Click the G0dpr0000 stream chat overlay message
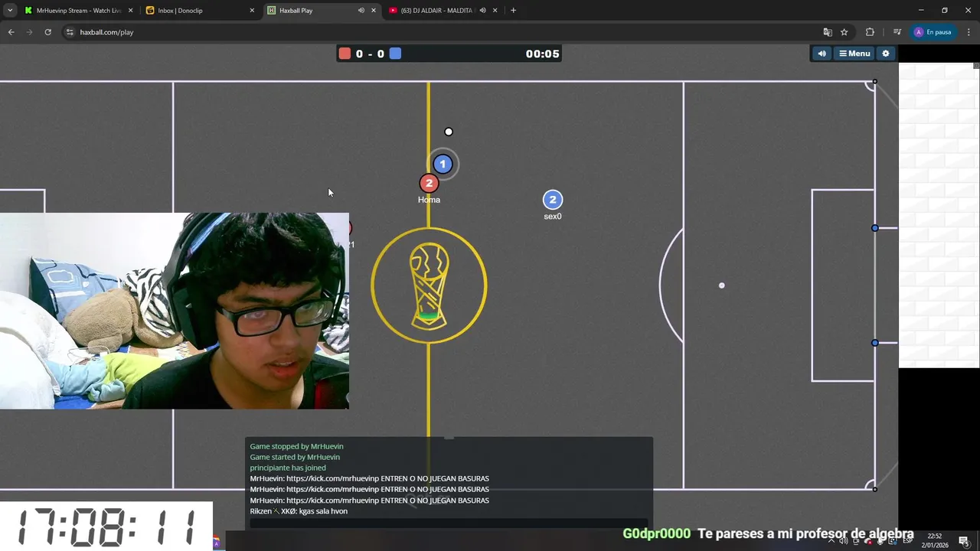980x551 pixels. 768,533
